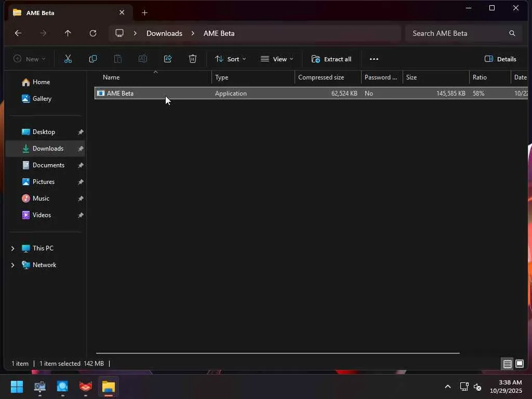Image resolution: width=532 pixels, height=399 pixels.
Task: Open the red cube app in taskbar
Action: pyautogui.click(x=86, y=387)
